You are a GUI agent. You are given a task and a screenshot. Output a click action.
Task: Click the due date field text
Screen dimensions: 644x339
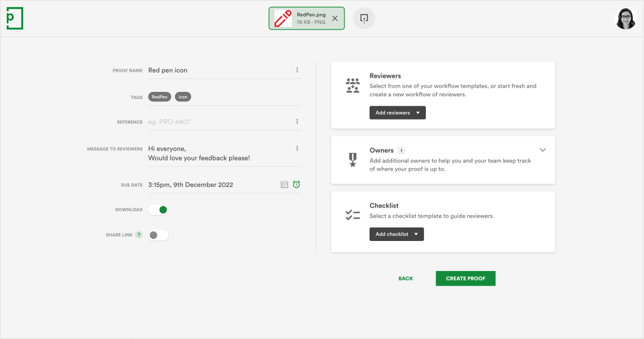(191, 185)
